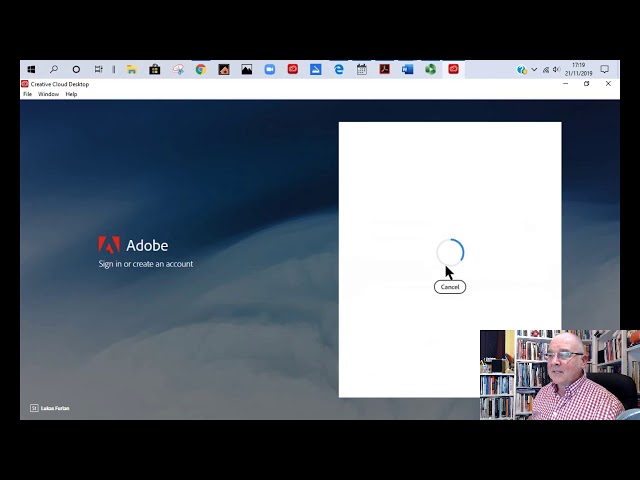The height and width of the screenshot is (480, 640).
Task: Open the blue drawing app taskbar icon
Action: (316, 69)
